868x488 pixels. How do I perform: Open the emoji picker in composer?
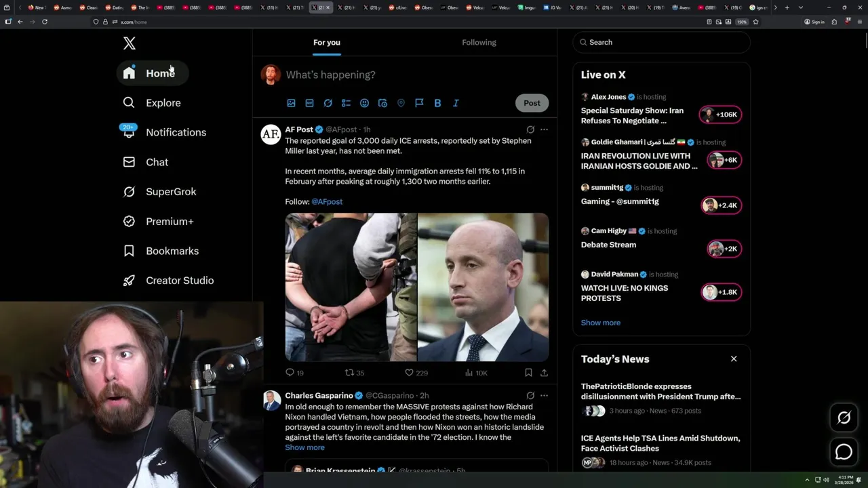click(x=364, y=103)
